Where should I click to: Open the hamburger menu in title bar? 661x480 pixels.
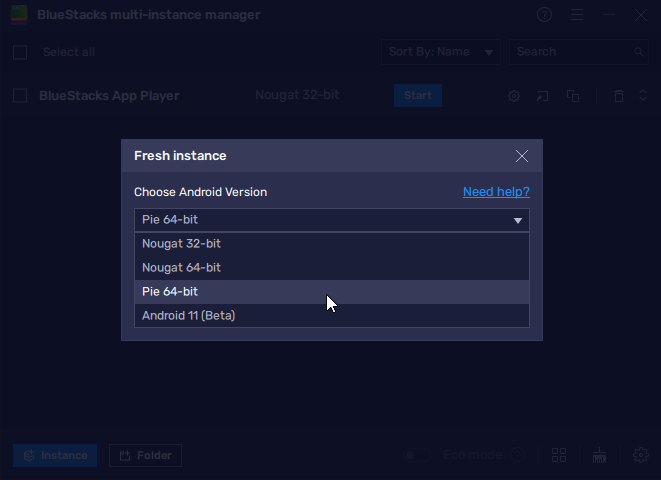tap(577, 15)
